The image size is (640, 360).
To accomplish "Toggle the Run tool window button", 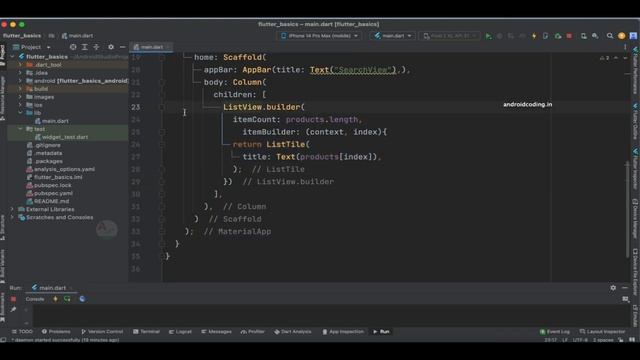I will click(x=381, y=331).
